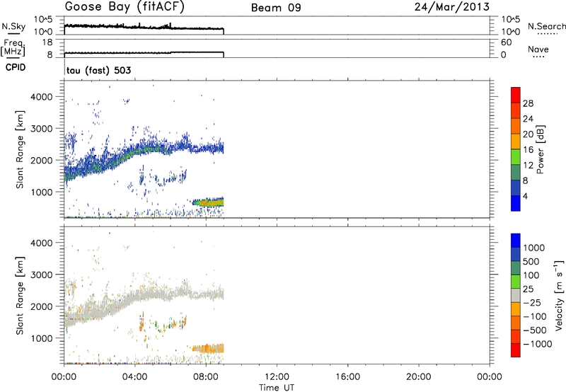Click the "16" tick on the Power colorbar
Image resolution: width=566 pixels, height=392 pixels.
528,150
